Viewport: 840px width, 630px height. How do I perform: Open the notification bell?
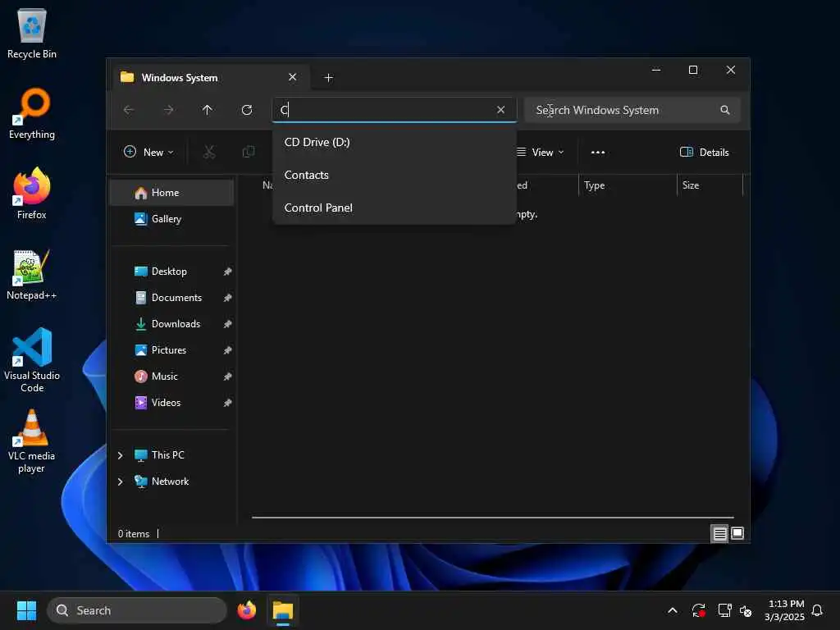click(x=817, y=610)
